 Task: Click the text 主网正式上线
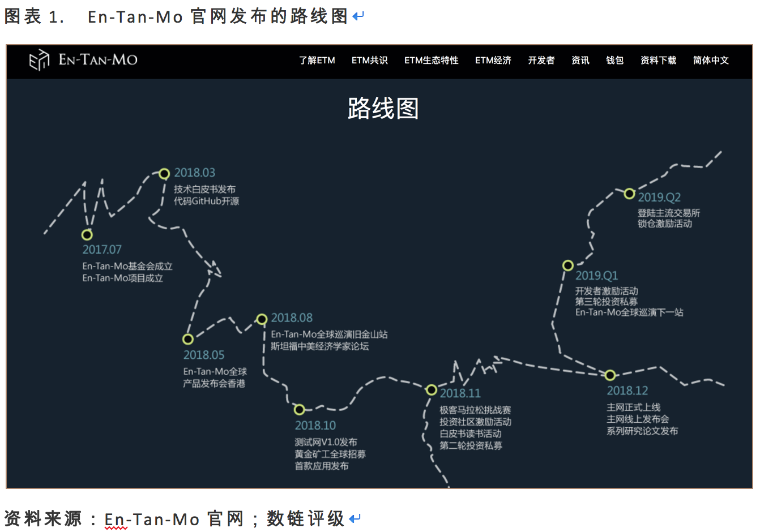tap(634, 407)
